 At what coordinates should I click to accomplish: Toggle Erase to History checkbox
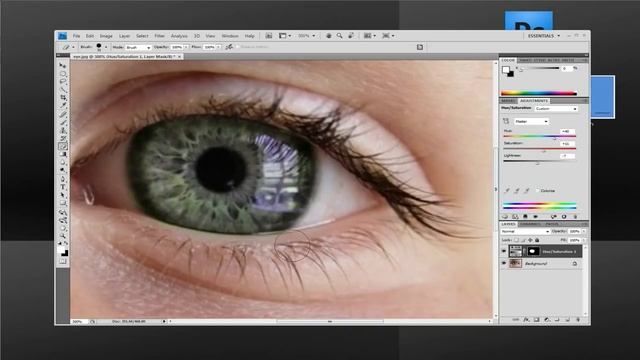tap(238, 47)
